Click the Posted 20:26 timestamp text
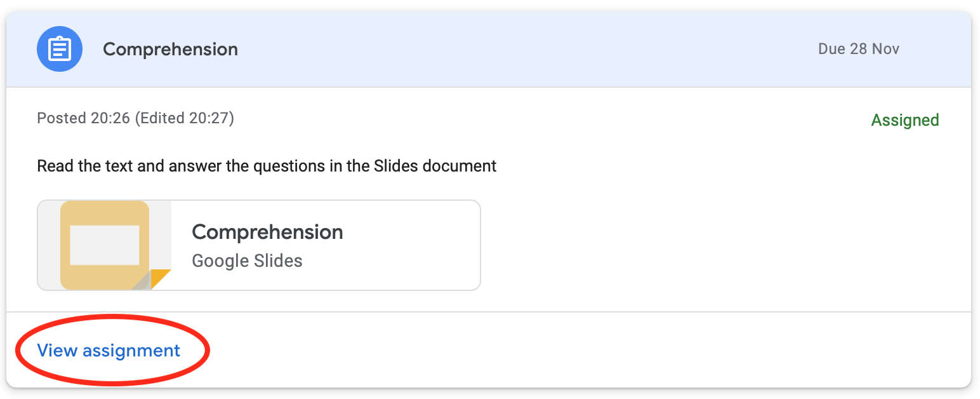This screenshot has width=980, height=399. [84, 118]
